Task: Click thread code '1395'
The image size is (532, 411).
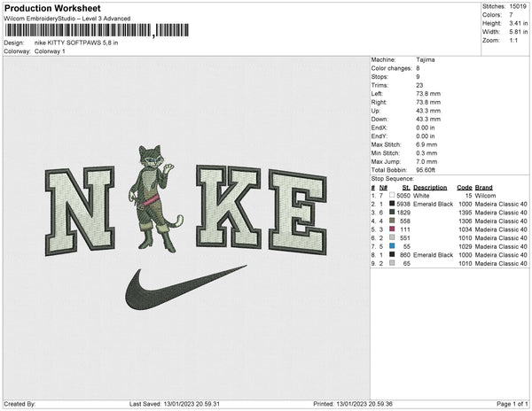Action: click(465, 213)
